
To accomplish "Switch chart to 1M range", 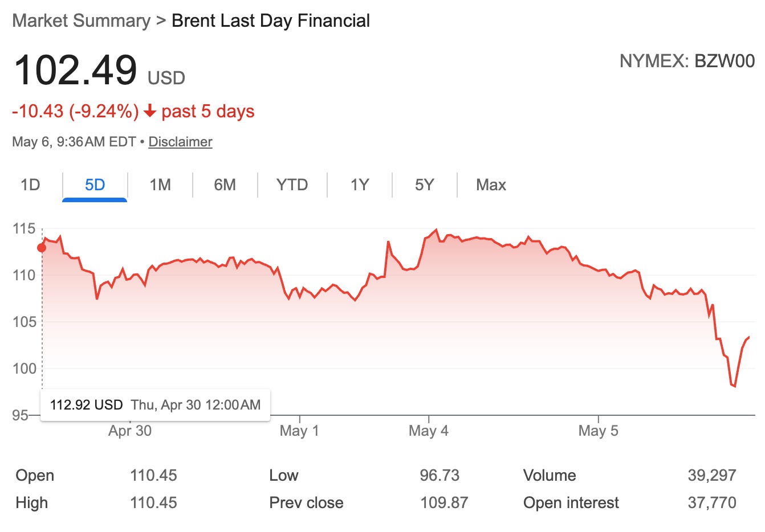I will point(160,185).
